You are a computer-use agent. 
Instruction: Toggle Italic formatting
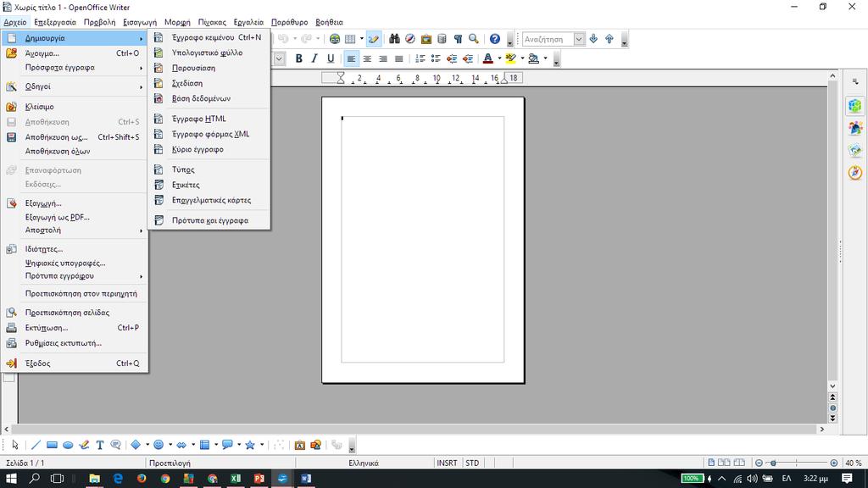pos(314,58)
